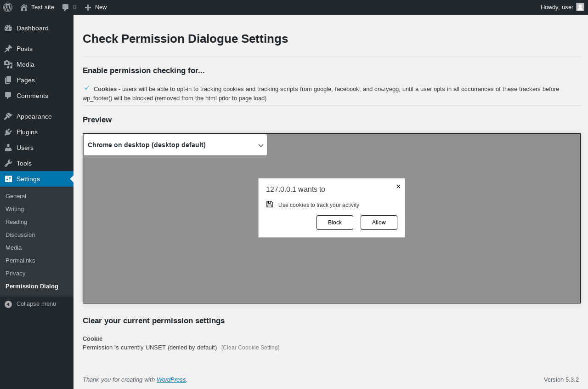This screenshot has height=389, width=588.
Task: Click the user avatar in admin bar
Action: click(x=580, y=7)
